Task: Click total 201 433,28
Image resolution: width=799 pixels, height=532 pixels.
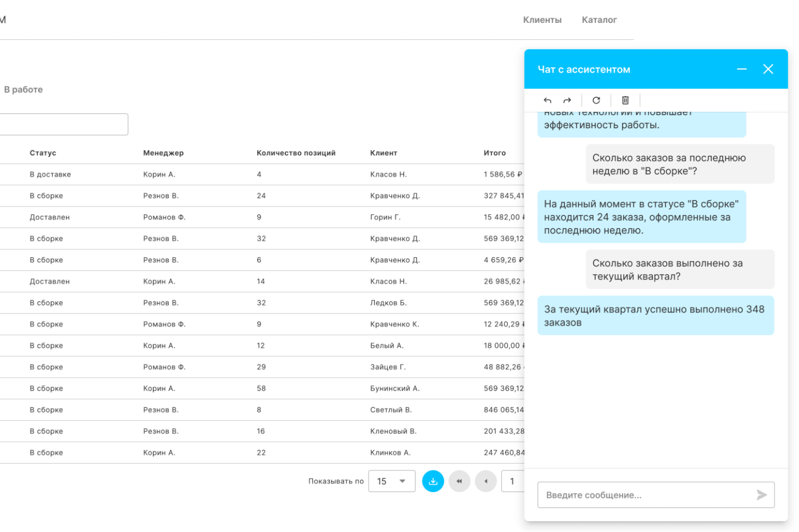Action: [x=503, y=431]
